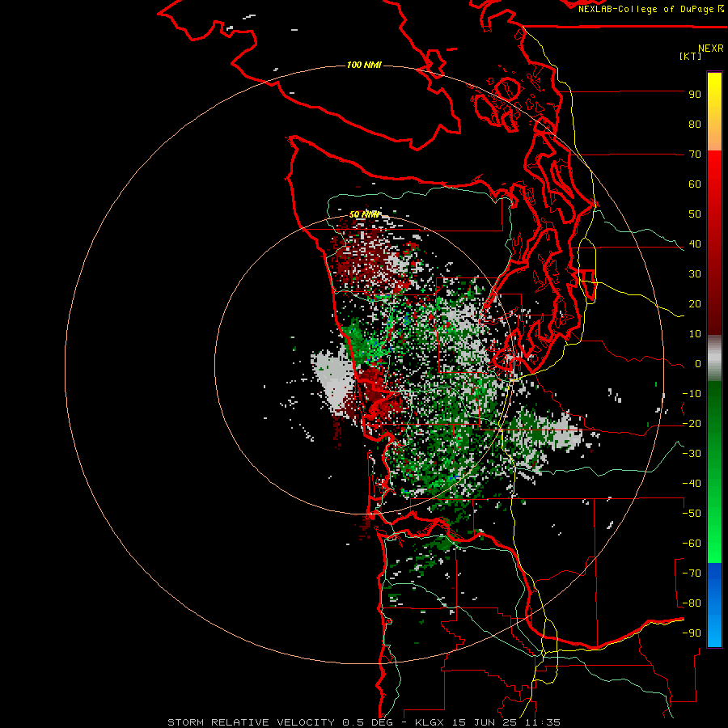This screenshot has width=728, height=728.
Task: Click the -20 value on velocity scale
Action: [692, 424]
